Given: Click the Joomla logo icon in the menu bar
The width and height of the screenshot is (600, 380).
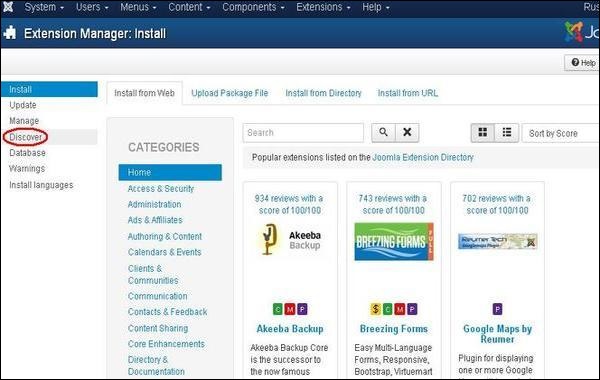Looking at the screenshot, I should 8,7.
